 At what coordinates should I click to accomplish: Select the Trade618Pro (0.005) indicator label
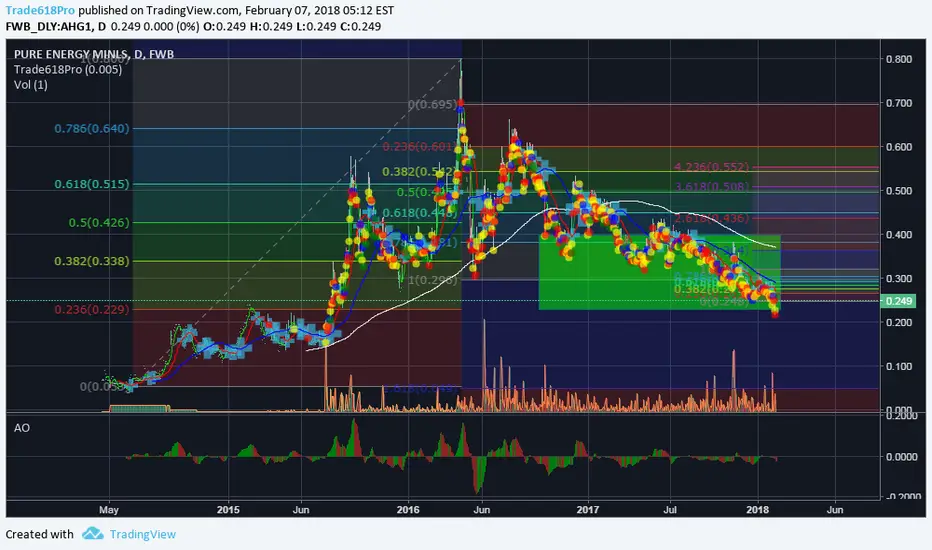68,70
